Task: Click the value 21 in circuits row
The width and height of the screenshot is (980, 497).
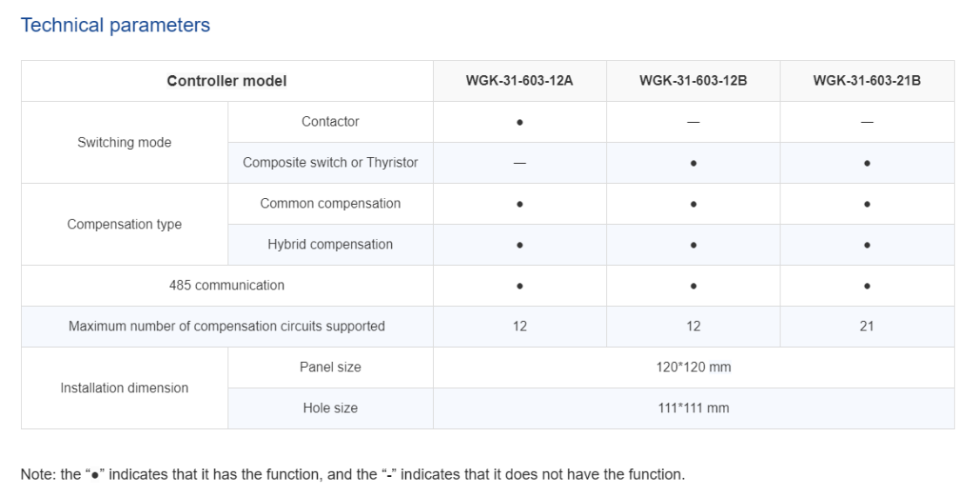Action: click(x=867, y=326)
